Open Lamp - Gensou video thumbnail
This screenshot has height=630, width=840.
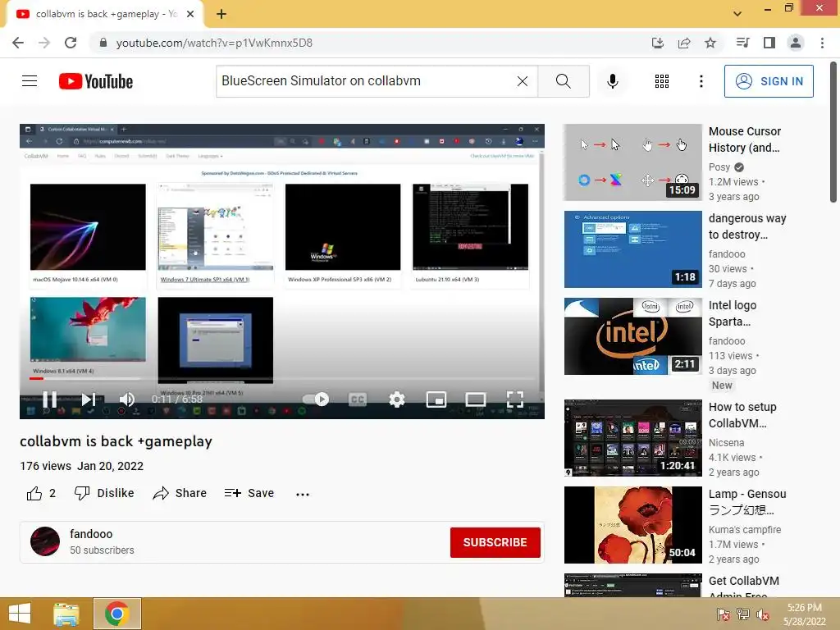(632, 524)
